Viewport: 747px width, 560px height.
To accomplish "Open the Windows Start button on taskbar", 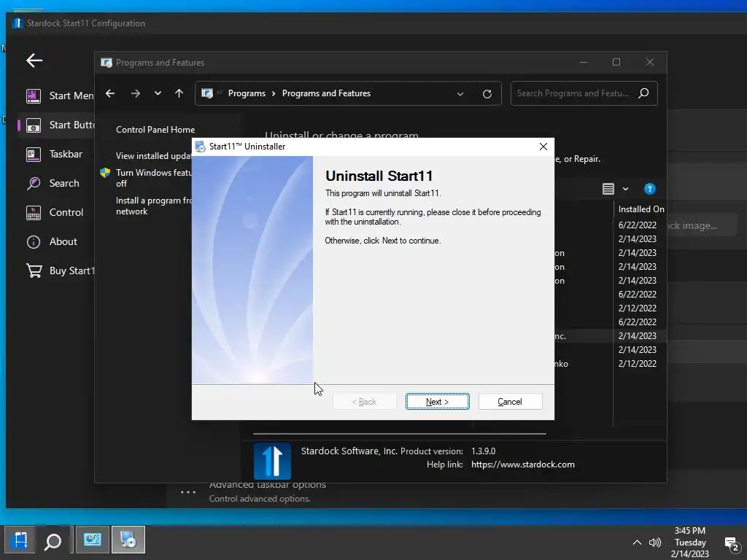I will [20, 540].
